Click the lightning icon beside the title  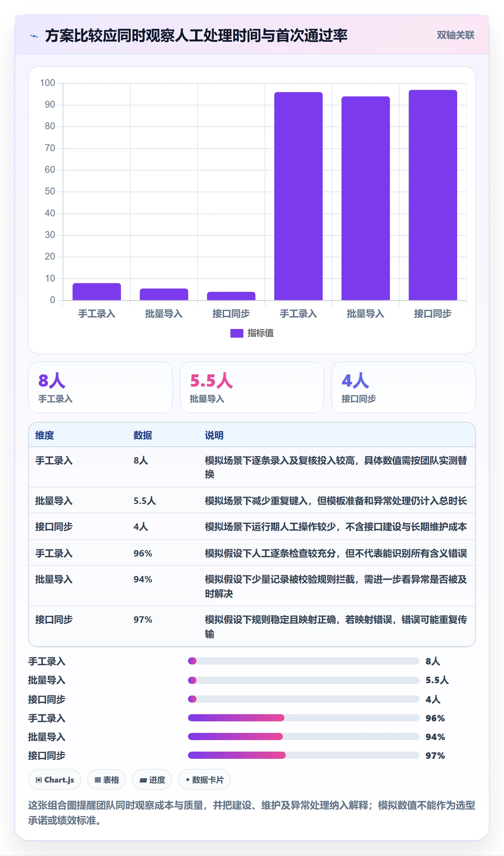(34, 36)
